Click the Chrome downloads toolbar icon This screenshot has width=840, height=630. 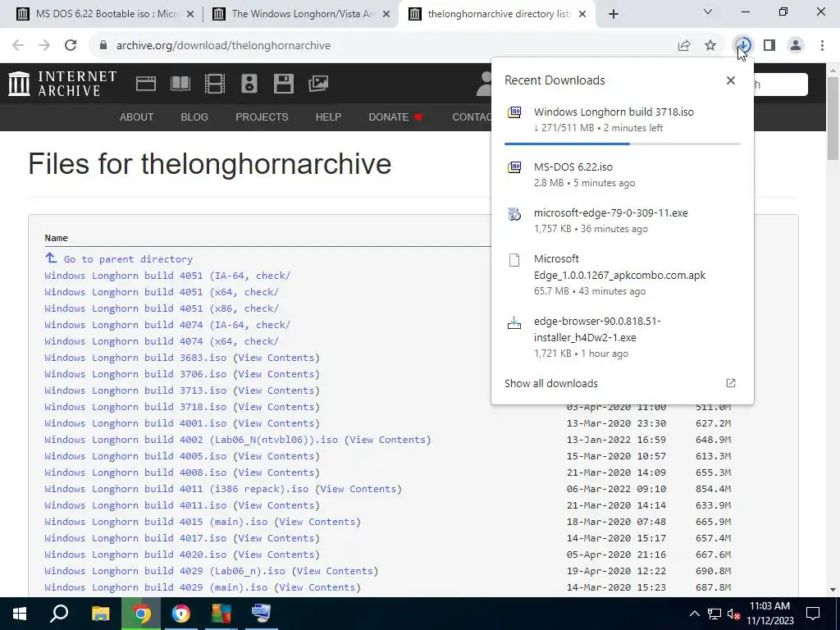tap(743, 46)
